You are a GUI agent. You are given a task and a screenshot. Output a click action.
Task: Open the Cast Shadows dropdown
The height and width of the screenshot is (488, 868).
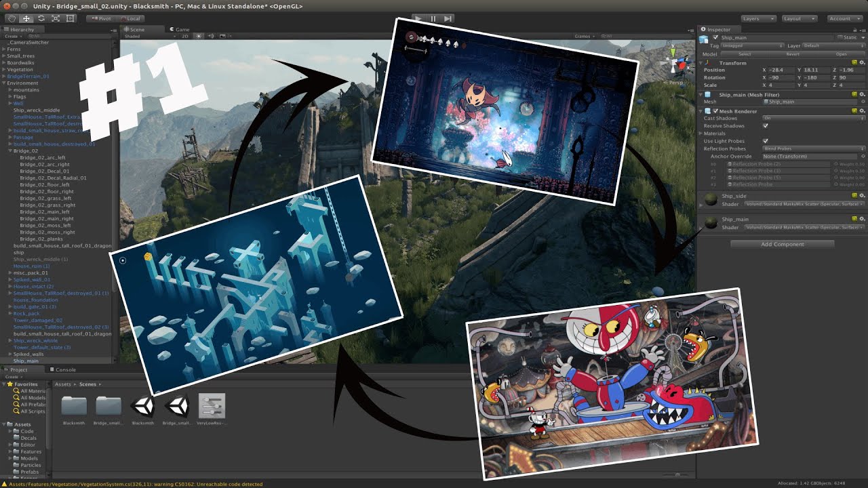(814, 118)
